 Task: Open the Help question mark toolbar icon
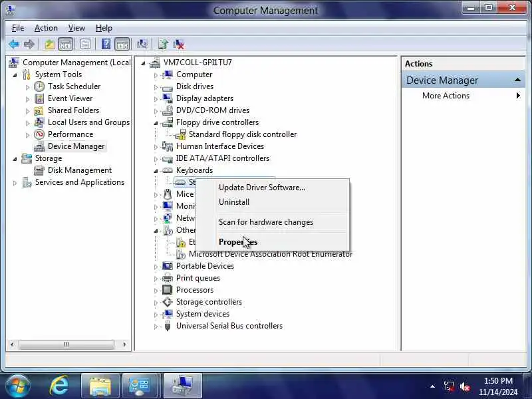click(x=106, y=44)
